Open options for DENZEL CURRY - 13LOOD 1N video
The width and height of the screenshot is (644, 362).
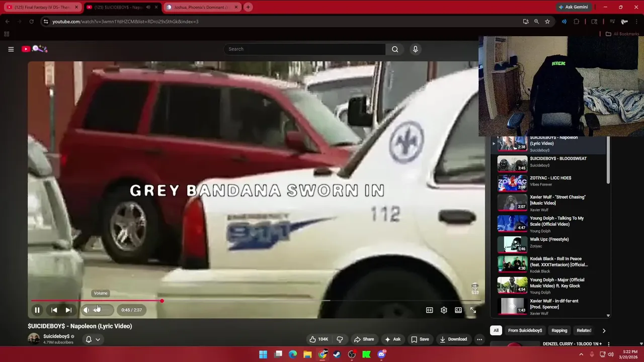[608, 344]
